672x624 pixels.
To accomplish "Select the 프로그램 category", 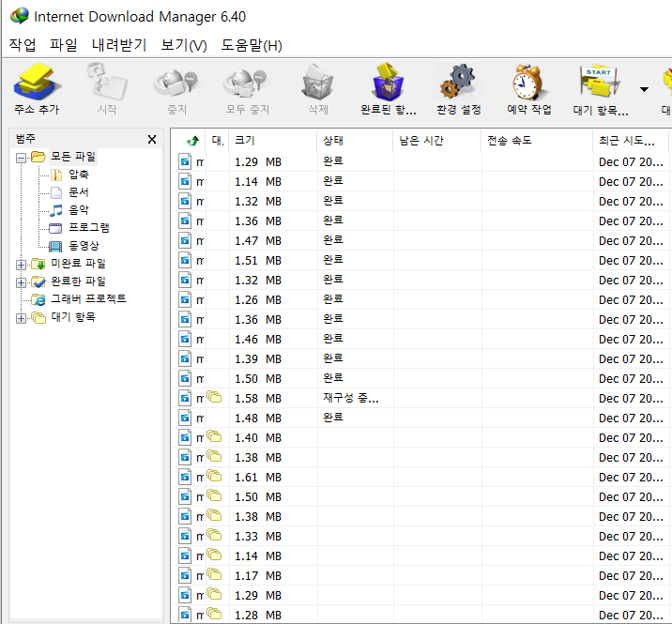I will pos(89,228).
